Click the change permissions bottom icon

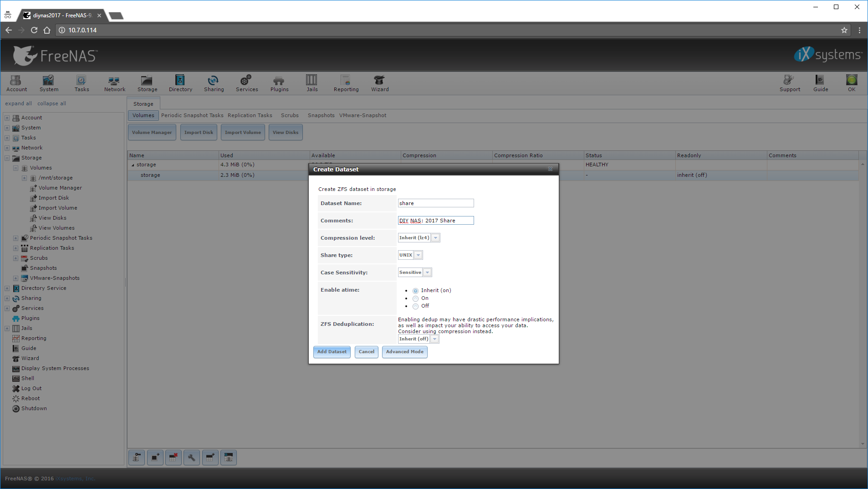pos(136,458)
